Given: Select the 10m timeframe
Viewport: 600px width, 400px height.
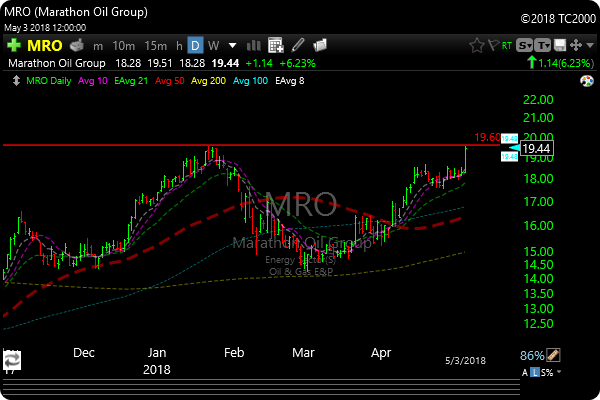Looking at the screenshot, I should tap(123, 45).
